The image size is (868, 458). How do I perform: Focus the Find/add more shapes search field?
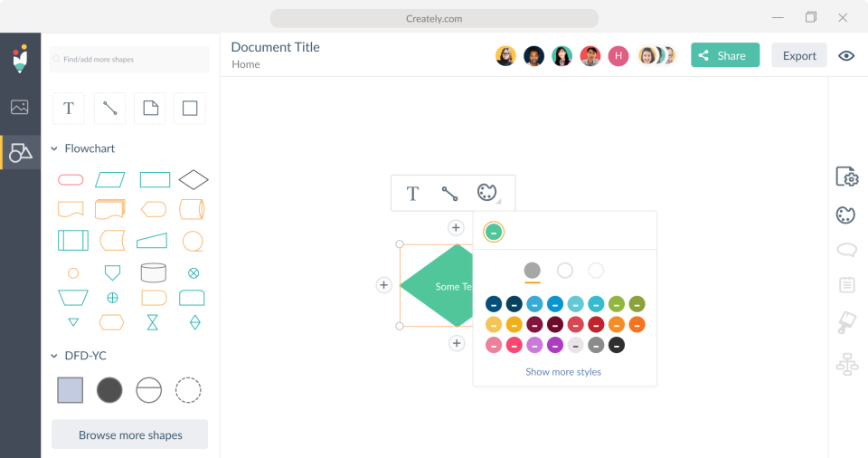tap(129, 60)
